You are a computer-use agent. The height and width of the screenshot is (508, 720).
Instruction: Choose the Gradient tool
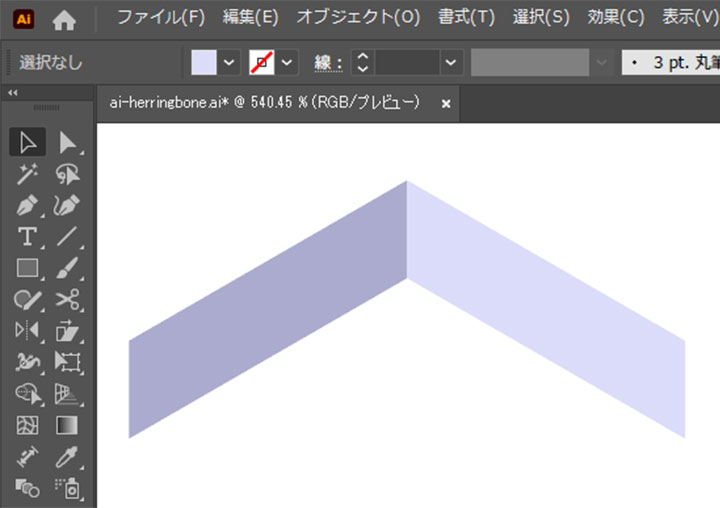[68, 424]
